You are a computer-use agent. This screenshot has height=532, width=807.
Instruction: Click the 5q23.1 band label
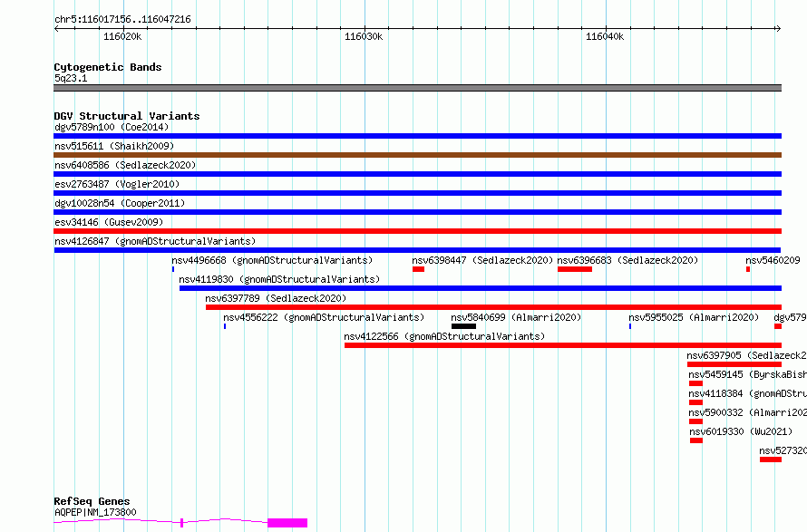click(71, 78)
